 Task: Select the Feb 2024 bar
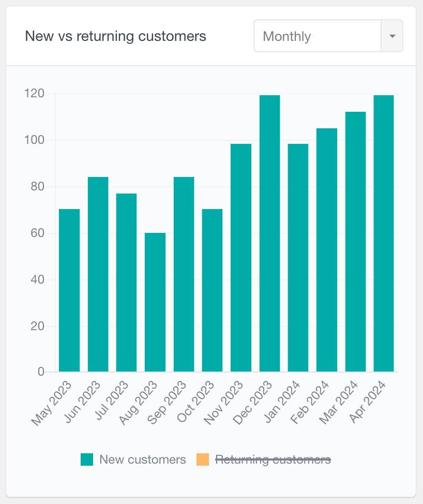[x=327, y=250]
